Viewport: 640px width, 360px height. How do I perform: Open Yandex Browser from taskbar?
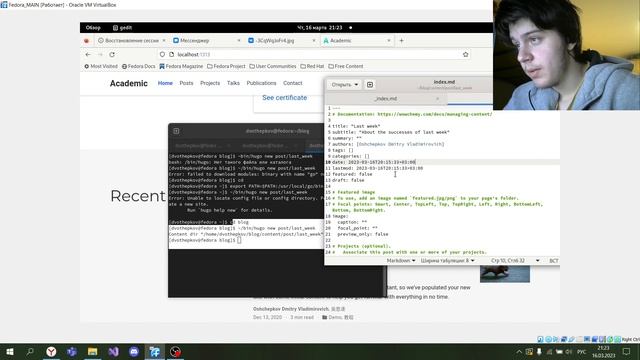point(51,351)
